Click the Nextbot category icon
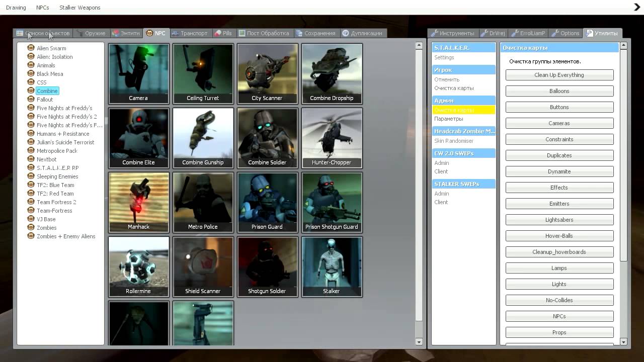The width and height of the screenshot is (644, 362). pos(31,159)
